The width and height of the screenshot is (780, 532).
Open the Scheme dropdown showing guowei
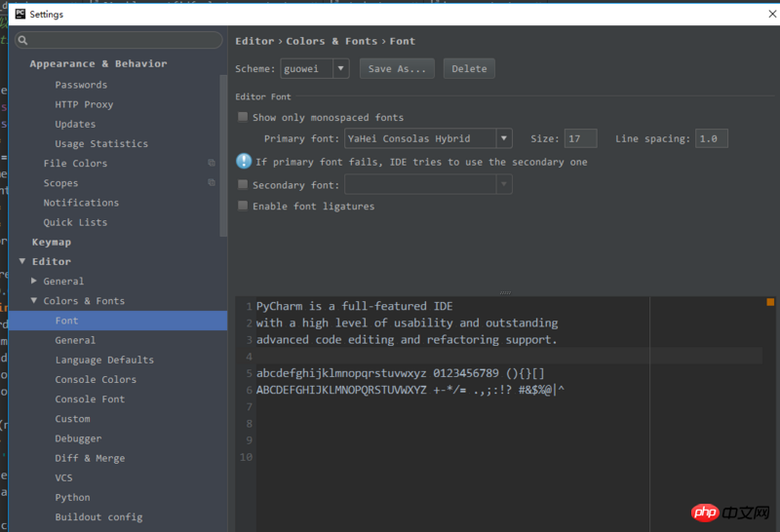pos(314,69)
